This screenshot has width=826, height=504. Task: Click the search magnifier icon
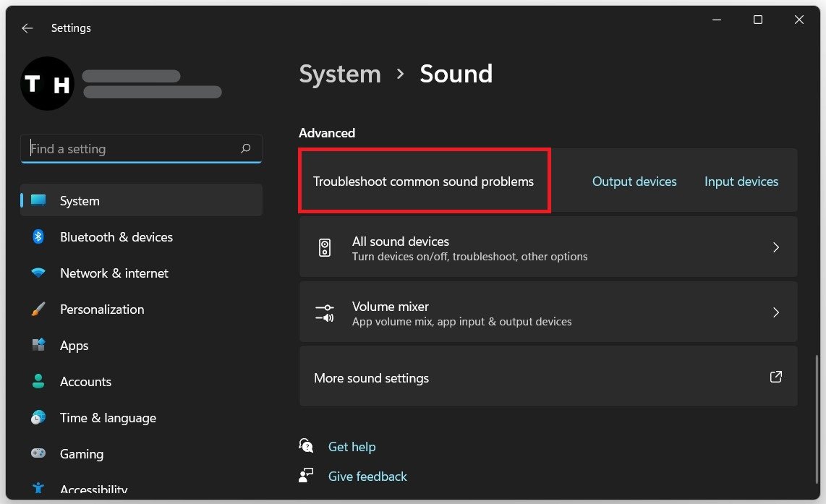[x=246, y=148]
